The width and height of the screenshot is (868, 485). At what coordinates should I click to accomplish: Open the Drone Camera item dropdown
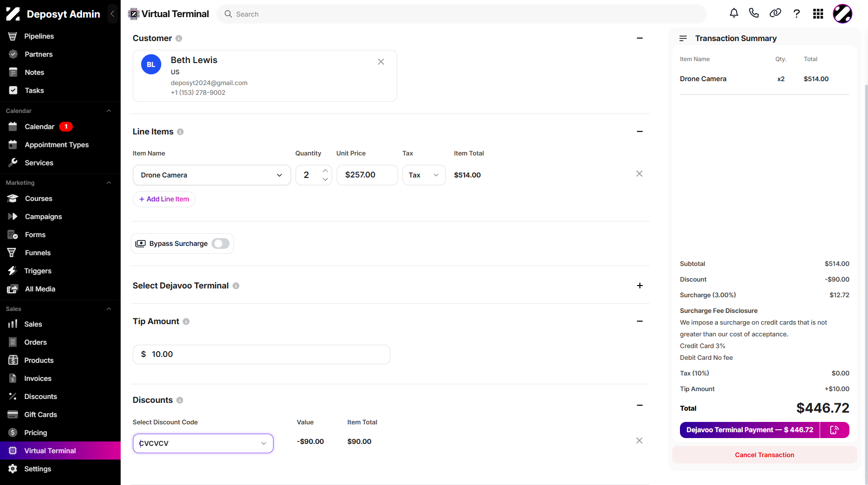[212, 175]
